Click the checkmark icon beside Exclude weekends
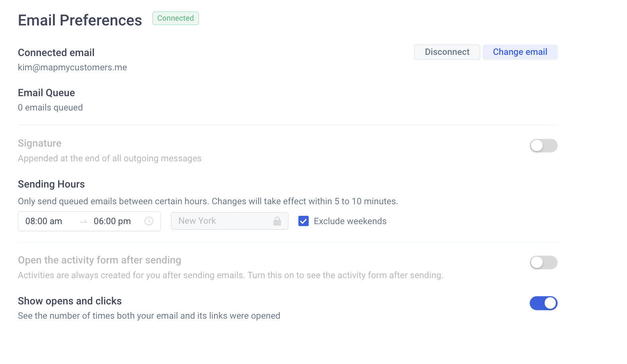Viewport: 627px width, 364px height. click(x=304, y=221)
